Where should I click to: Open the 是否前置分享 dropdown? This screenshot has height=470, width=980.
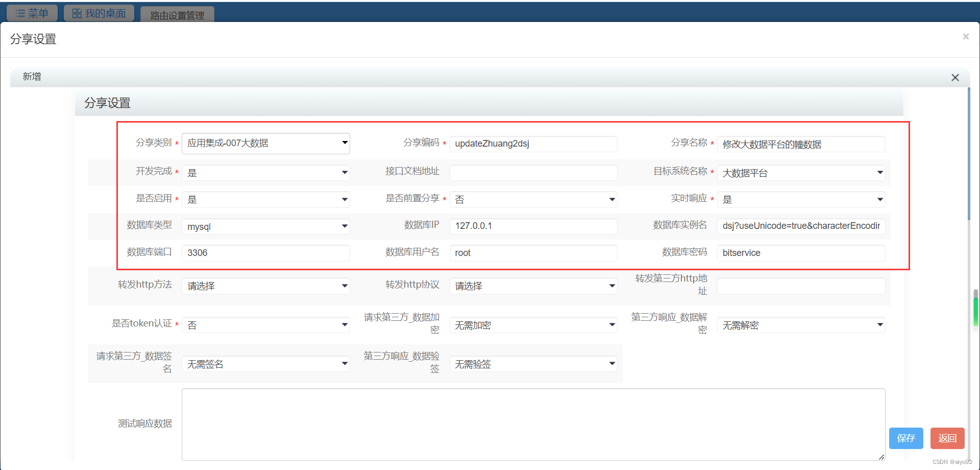[x=533, y=199]
